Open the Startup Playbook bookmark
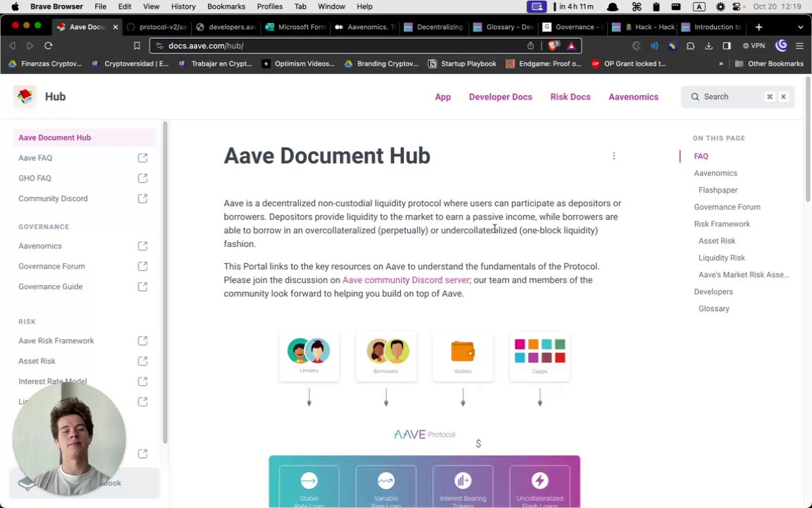The width and height of the screenshot is (812, 508). point(462,64)
